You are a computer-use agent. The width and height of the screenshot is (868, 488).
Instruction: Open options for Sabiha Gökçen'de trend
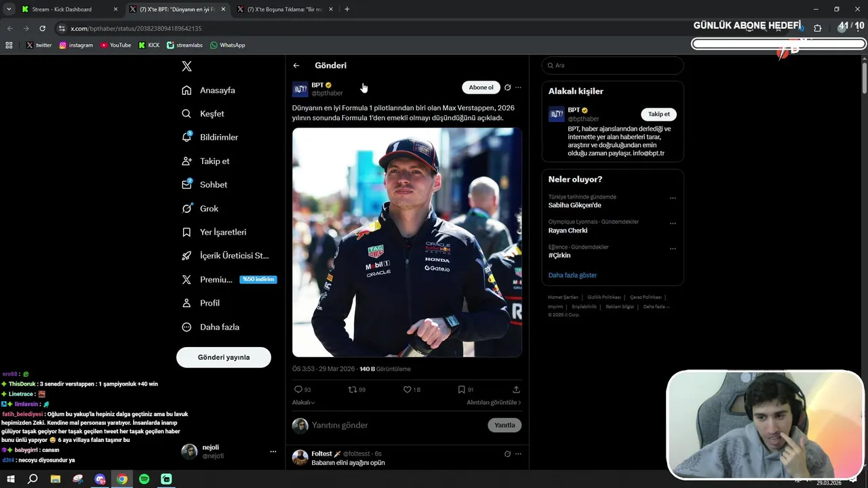tap(673, 199)
